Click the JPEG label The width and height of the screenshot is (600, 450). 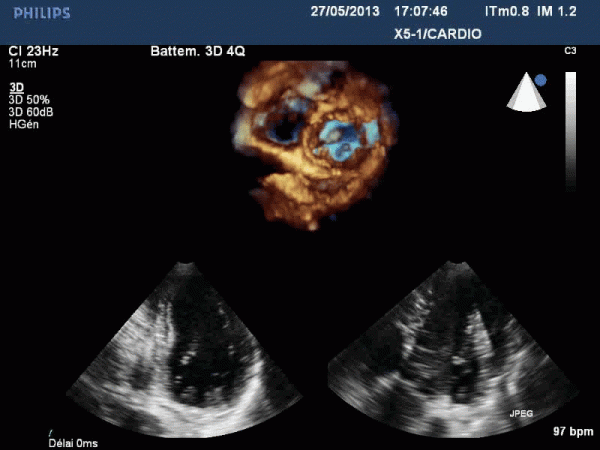[521, 413]
